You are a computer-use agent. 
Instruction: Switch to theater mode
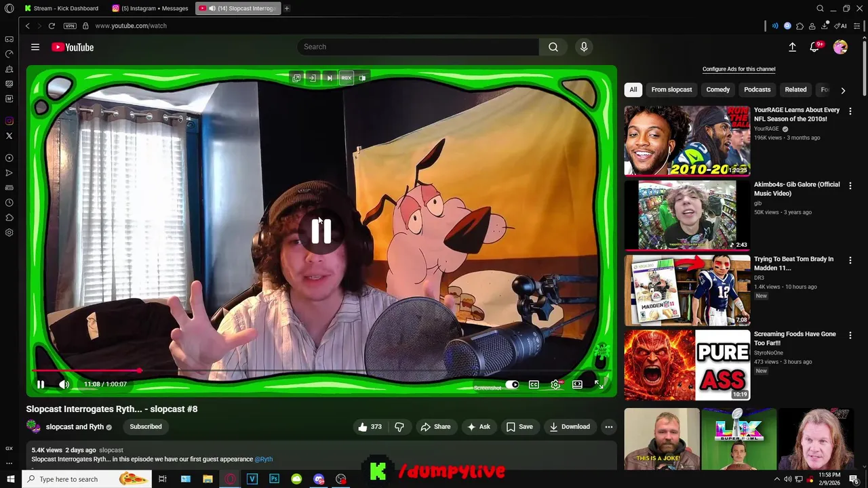[577, 384]
